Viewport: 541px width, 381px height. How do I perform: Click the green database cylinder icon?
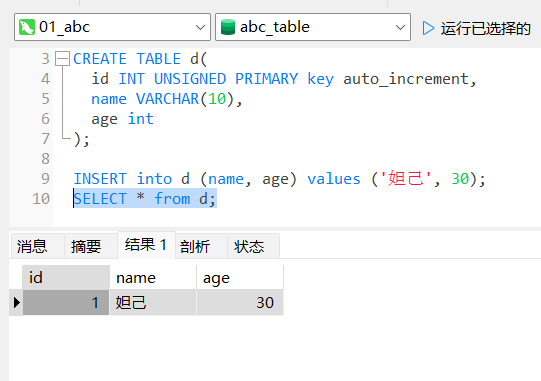click(228, 27)
